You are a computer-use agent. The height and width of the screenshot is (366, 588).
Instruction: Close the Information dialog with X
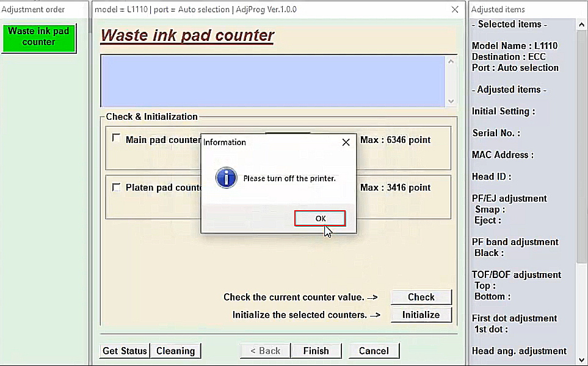click(346, 142)
